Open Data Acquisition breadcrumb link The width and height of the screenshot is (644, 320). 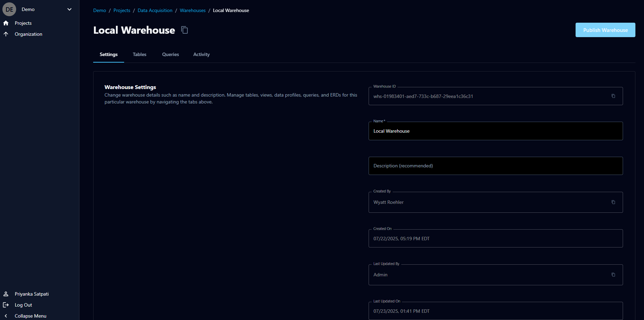point(155,10)
